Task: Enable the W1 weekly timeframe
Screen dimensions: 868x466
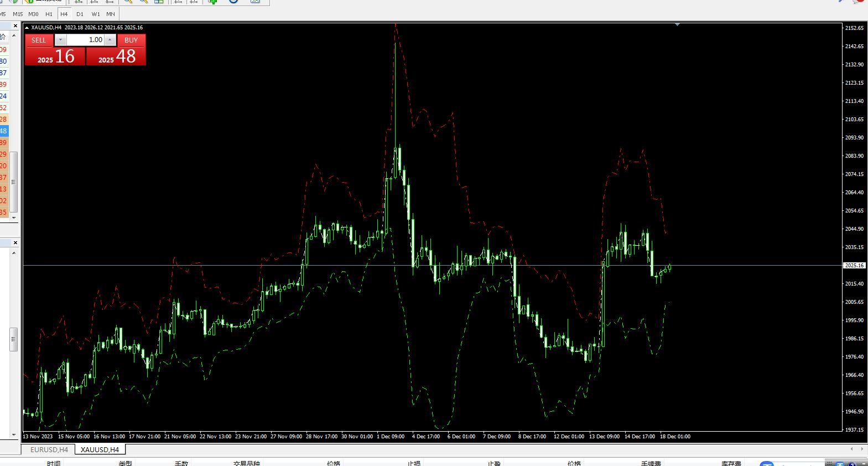Action: (96, 14)
